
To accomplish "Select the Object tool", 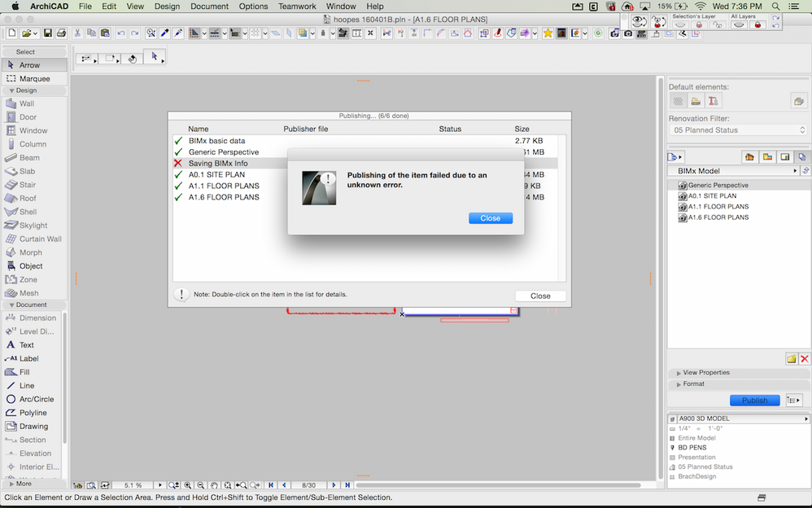I will point(34,266).
